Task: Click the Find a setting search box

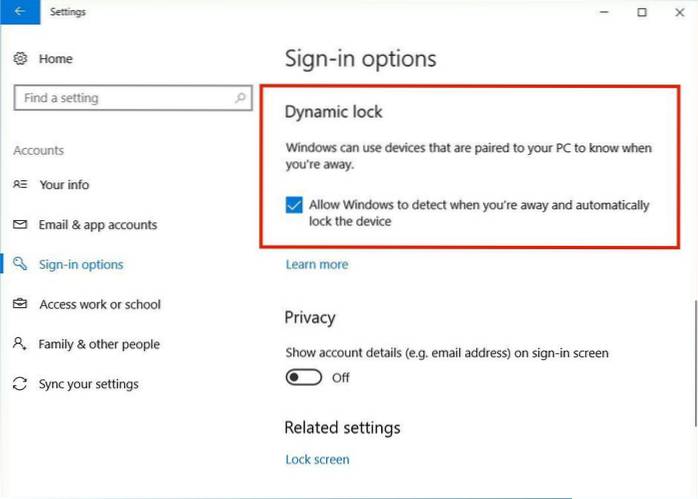Action: coord(120,98)
